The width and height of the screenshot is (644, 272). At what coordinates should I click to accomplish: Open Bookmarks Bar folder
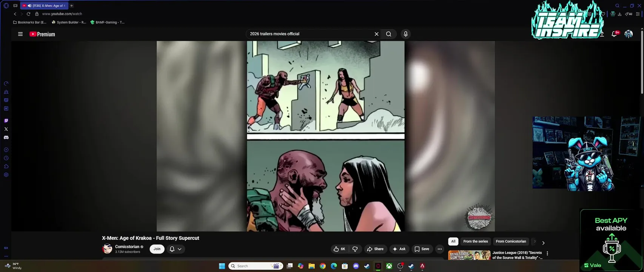click(x=30, y=22)
